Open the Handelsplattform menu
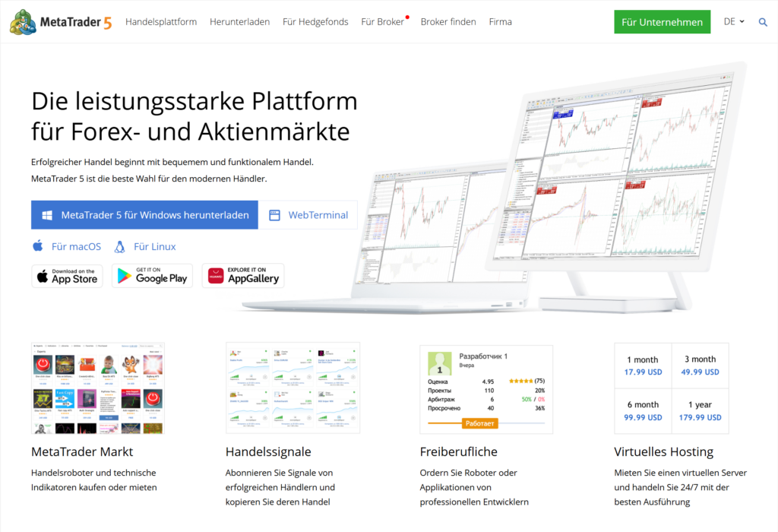Screen dimensions: 778x532 (161, 22)
